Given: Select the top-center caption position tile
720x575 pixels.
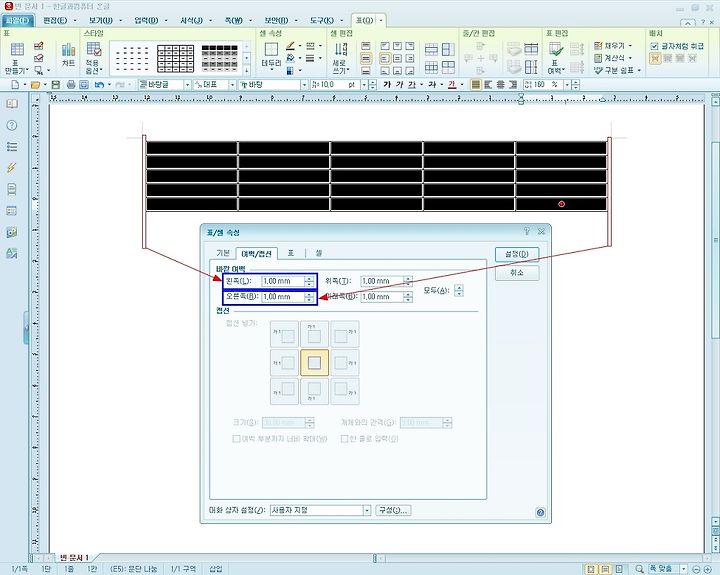Looking at the screenshot, I should pos(315,334).
